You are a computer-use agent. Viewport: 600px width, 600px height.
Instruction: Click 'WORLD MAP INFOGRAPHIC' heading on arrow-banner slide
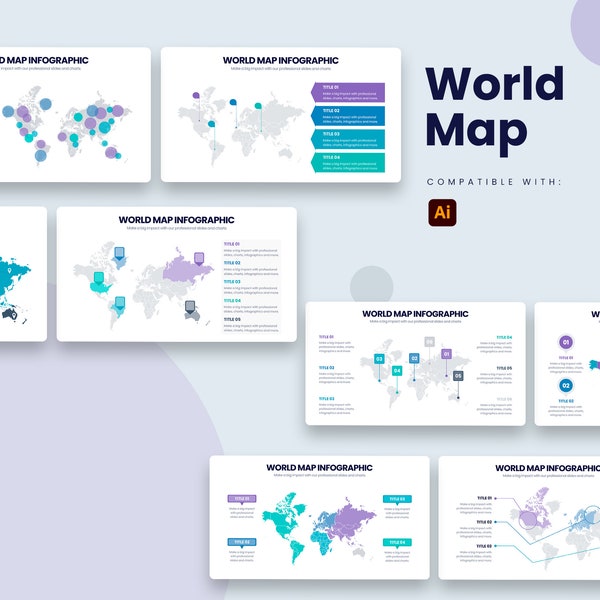(x=280, y=60)
